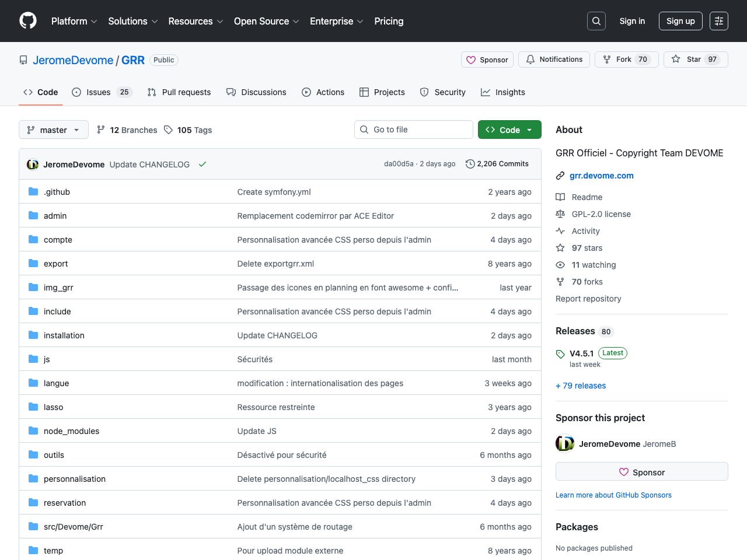Click the GitHub logo icon
The image size is (747, 560).
point(28,21)
